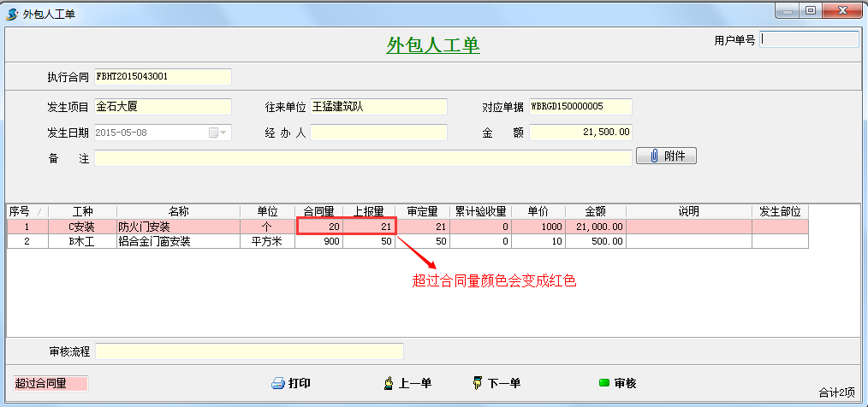Click the green 审核 audit icon

coord(603,384)
